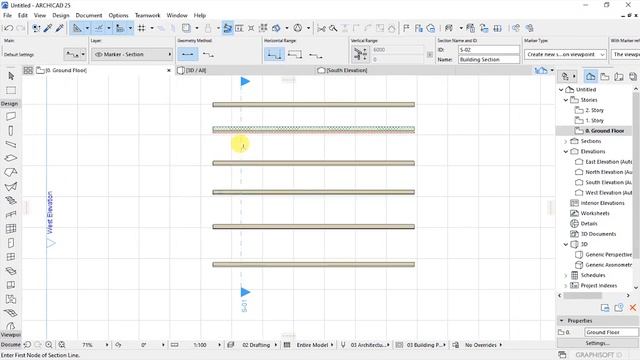Expand the Sections tree node

tap(566, 141)
